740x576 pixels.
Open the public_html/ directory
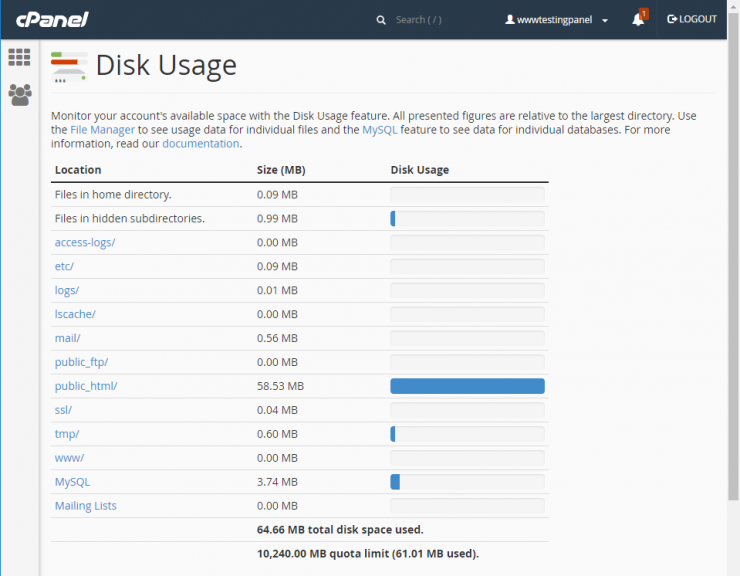(86, 386)
